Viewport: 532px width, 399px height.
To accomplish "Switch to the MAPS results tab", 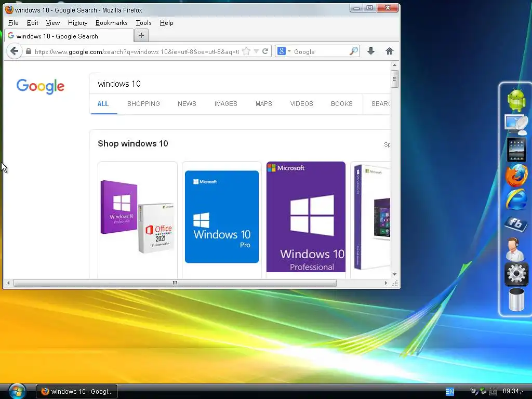I will point(263,104).
